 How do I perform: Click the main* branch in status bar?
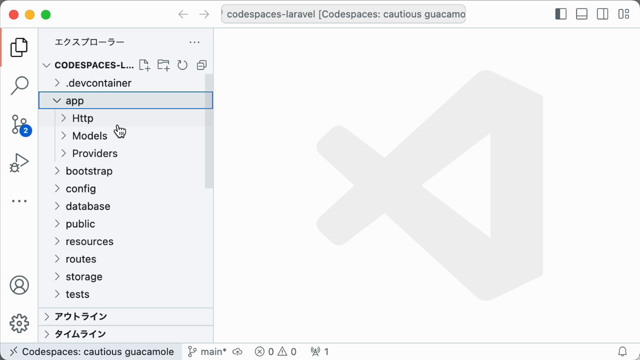tap(207, 351)
